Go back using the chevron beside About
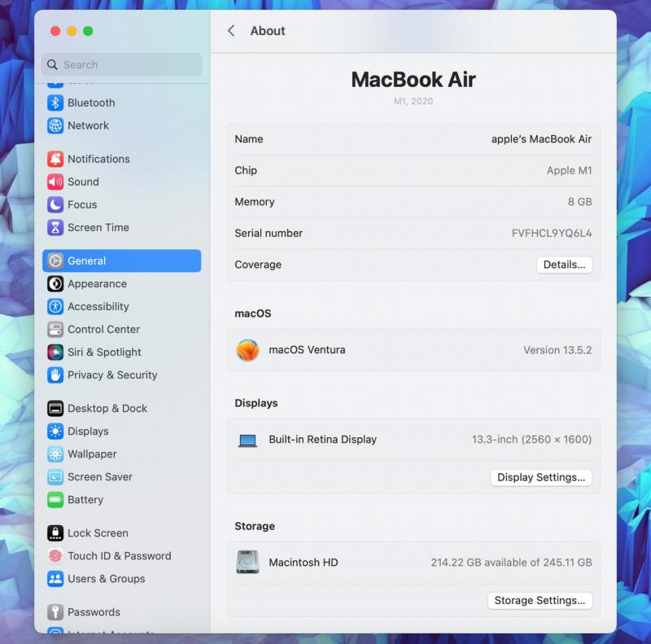The height and width of the screenshot is (644, 651). (x=231, y=31)
